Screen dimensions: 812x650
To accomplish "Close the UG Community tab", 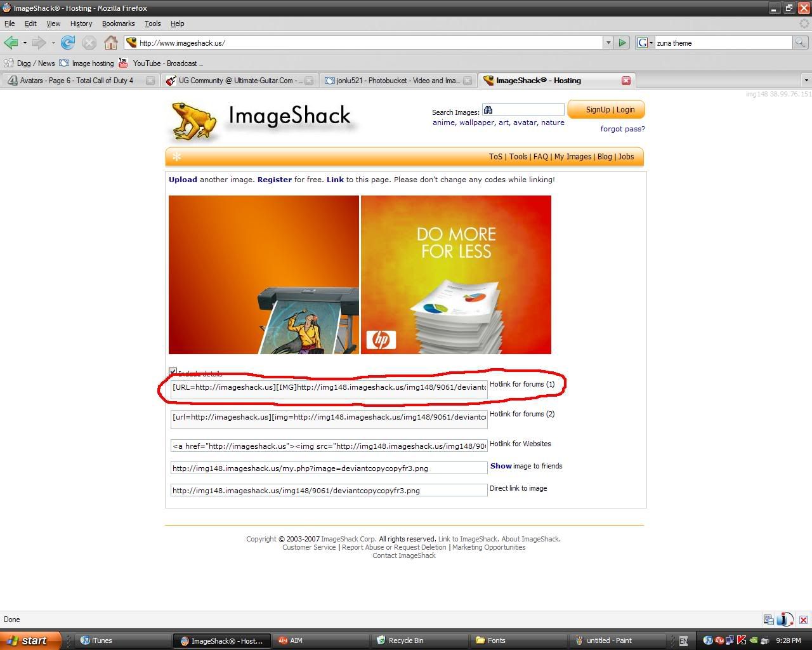I will click(x=309, y=81).
